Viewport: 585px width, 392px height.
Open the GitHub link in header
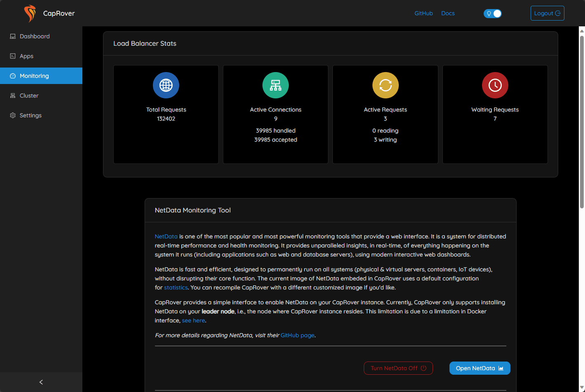tap(424, 13)
